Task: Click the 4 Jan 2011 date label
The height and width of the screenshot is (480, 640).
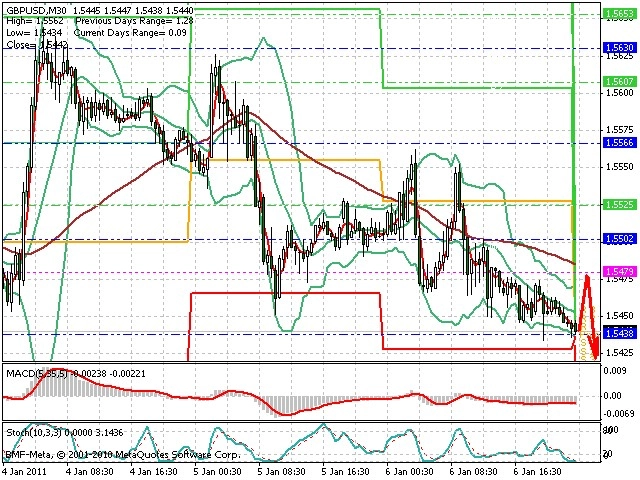Action: point(24,472)
